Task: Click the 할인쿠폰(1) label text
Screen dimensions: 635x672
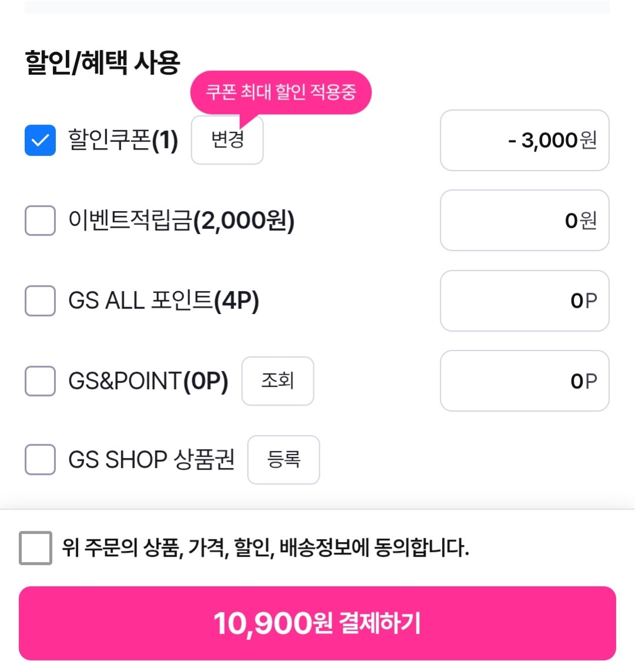Action: tap(123, 140)
